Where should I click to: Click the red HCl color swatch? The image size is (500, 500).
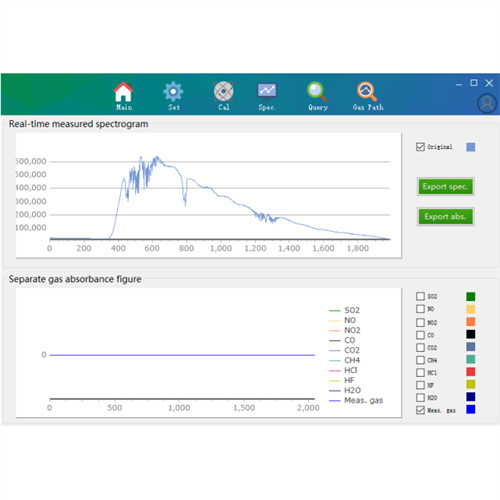471,372
